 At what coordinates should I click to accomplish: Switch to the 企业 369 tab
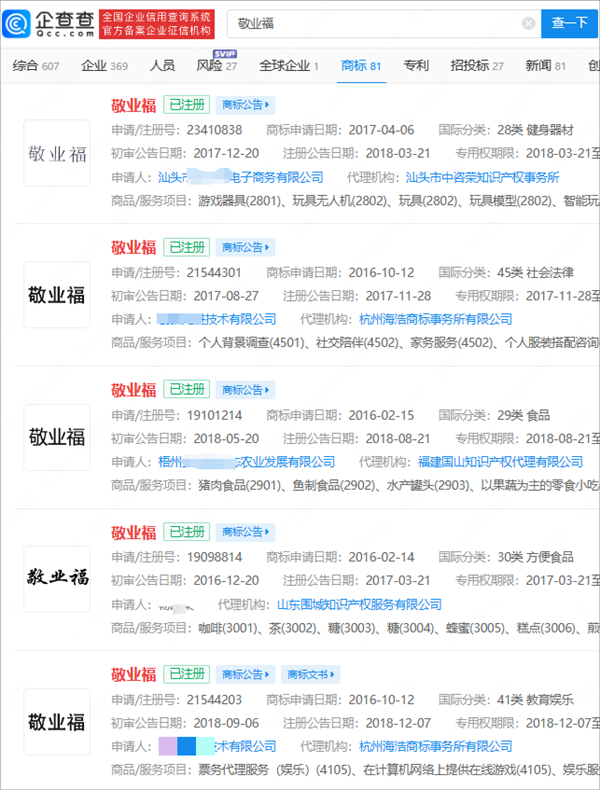pyautogui.click(x=104, y=66)
